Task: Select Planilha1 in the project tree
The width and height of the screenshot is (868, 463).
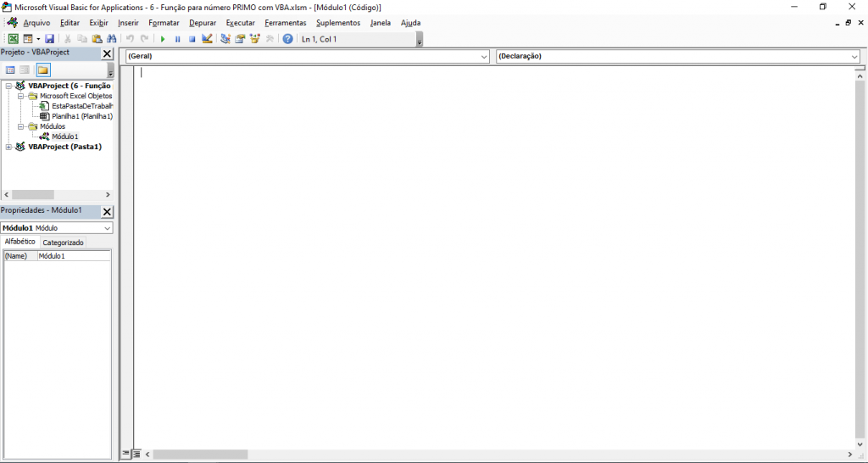Action: [x=81, y=116]
